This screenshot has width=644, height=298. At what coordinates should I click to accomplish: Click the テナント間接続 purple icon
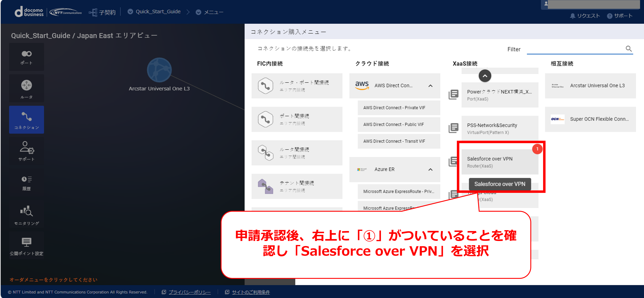(265, 186)
